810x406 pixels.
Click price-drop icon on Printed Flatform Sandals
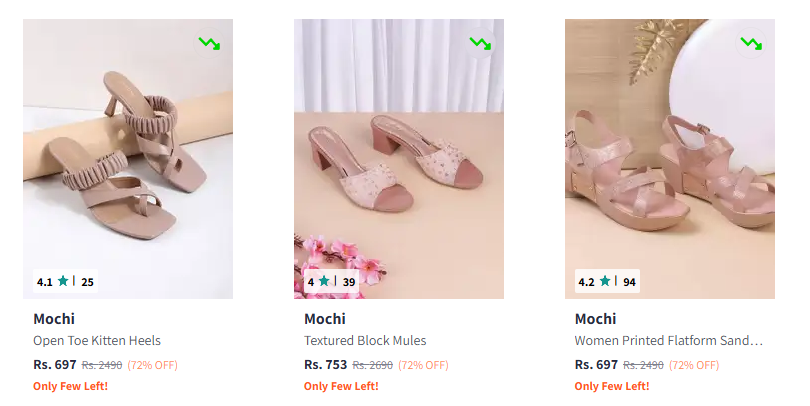coord(750,44)
